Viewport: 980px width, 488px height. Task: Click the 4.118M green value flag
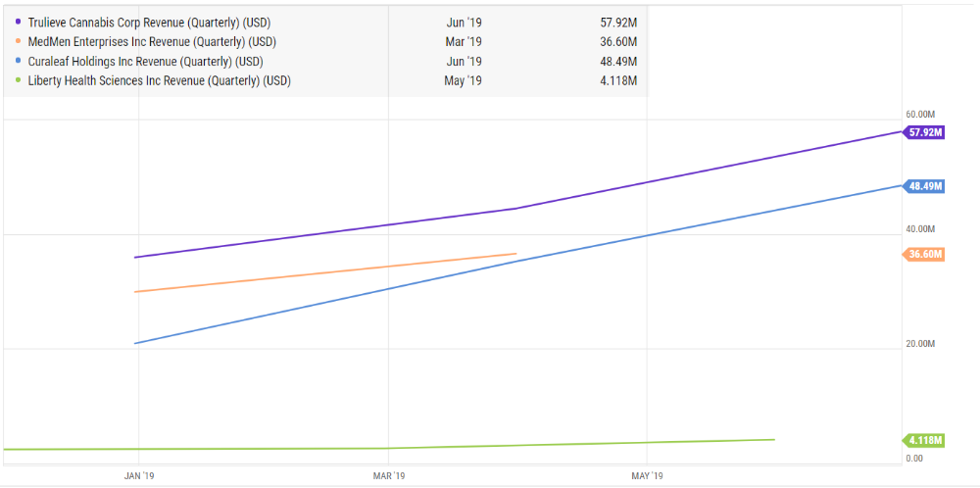(x=922, y=440)
